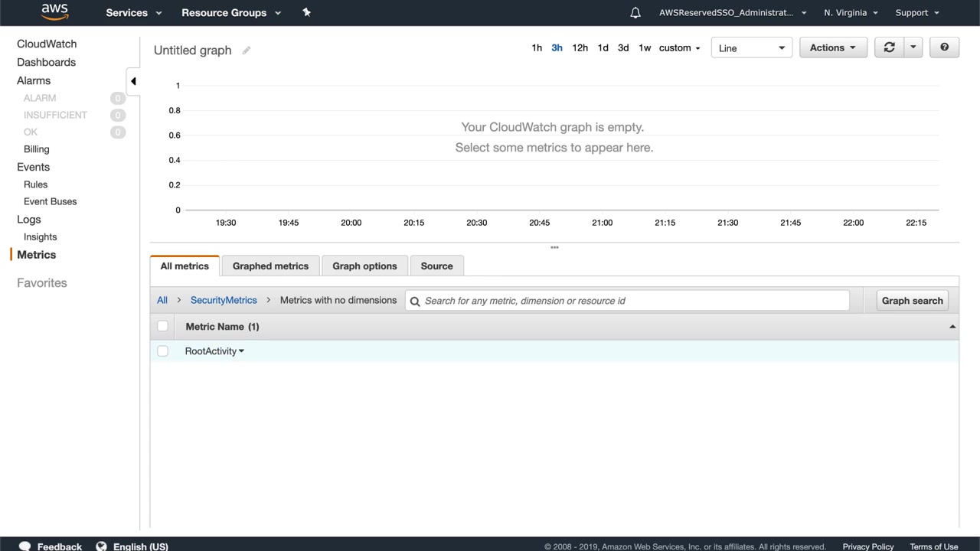Click the Metric Name column header
The height and width of the screenshot is (551, 980).
222,327
